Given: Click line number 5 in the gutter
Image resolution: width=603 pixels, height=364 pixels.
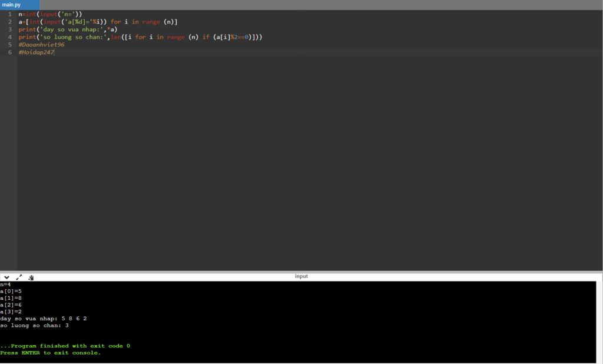Looking at the screenshot, I should coord(10,45).
